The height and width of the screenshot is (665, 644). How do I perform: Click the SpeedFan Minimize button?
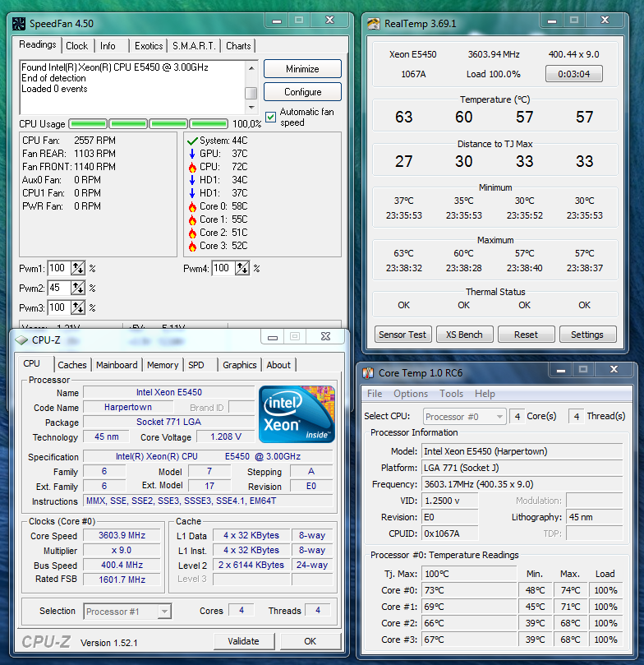tap(302, 69)
